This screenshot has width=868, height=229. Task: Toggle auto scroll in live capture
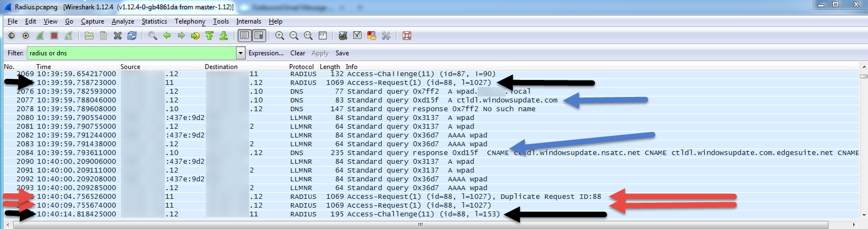pyautogui.click(x=258, y=36)
